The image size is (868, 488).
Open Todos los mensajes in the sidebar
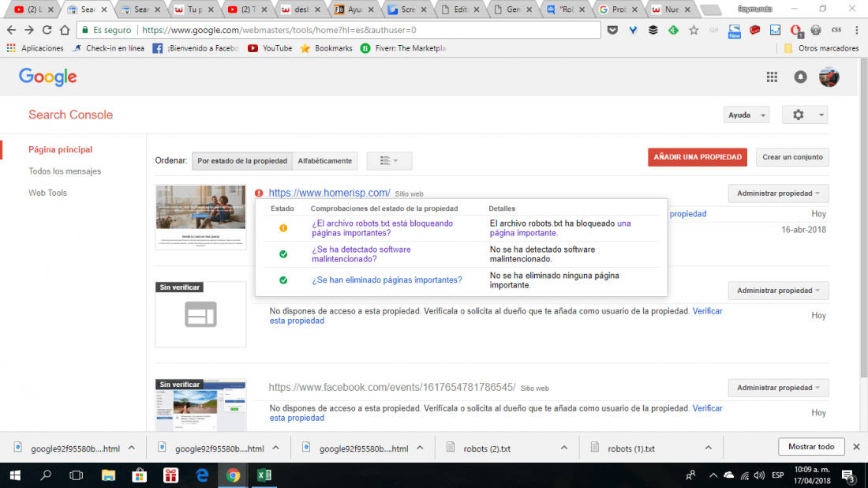(65, 171)
